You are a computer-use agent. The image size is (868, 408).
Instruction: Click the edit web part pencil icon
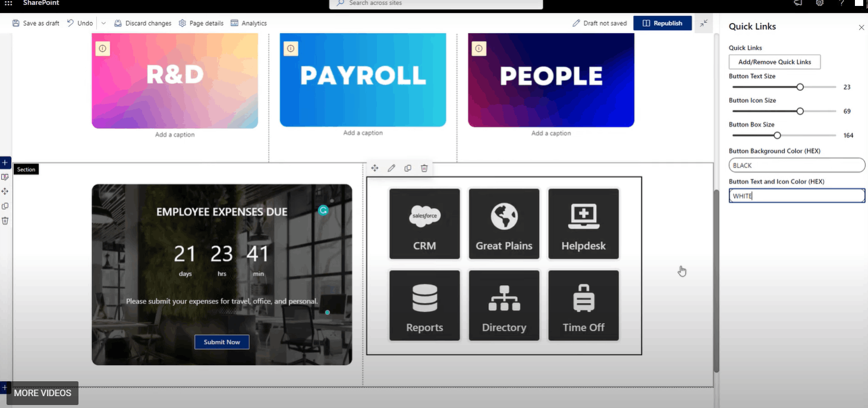tap(391, 168)
